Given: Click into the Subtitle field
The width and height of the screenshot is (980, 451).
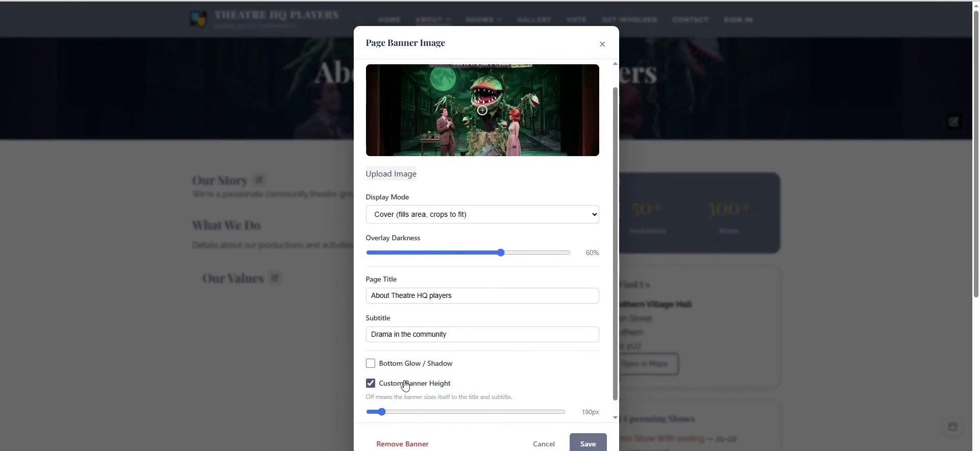Looking at the screenshot, I should click(482, 335).
